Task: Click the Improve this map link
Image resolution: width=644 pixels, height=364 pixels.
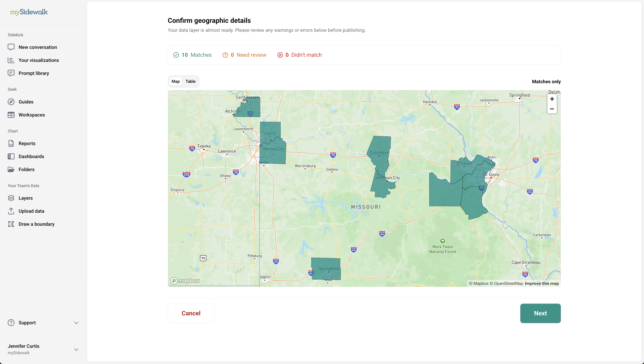Action: pos(541,283)
